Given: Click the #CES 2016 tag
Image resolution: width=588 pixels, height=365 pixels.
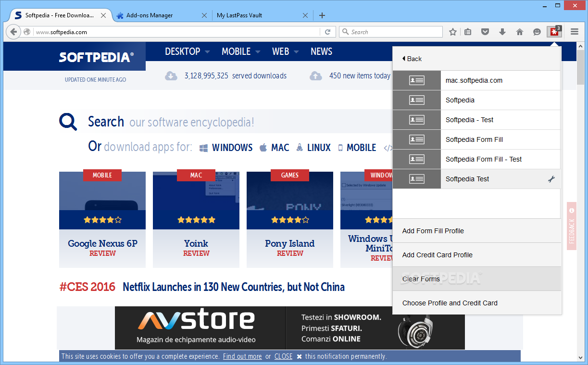Looking at the screenshot, I should [x=88, y=287].
